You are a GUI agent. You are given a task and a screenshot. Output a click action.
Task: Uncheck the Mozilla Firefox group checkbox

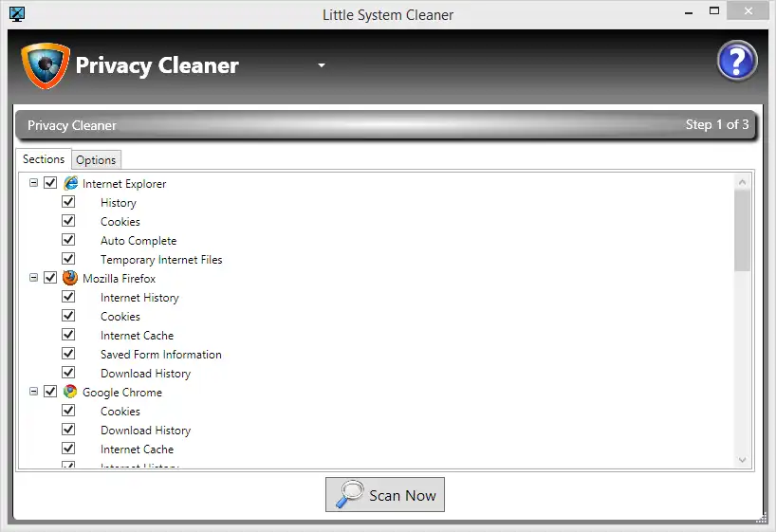pyautogui.click(x=50, y=278)
